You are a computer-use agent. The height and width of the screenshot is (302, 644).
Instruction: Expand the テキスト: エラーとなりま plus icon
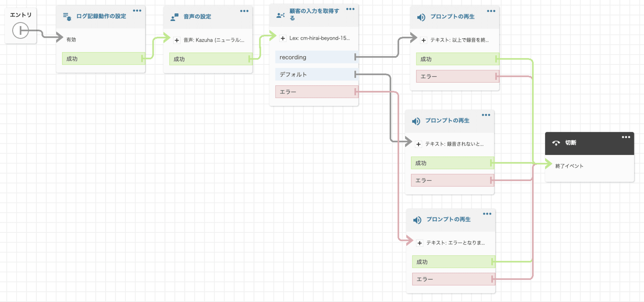(x=420, y=243)
